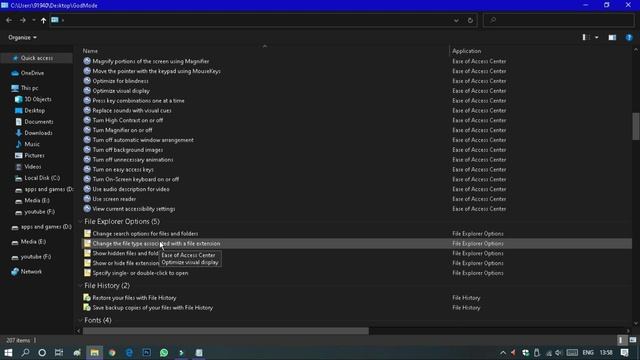Click the search box
This screenshot has height=360, width=640.
[x=559, y=20]
